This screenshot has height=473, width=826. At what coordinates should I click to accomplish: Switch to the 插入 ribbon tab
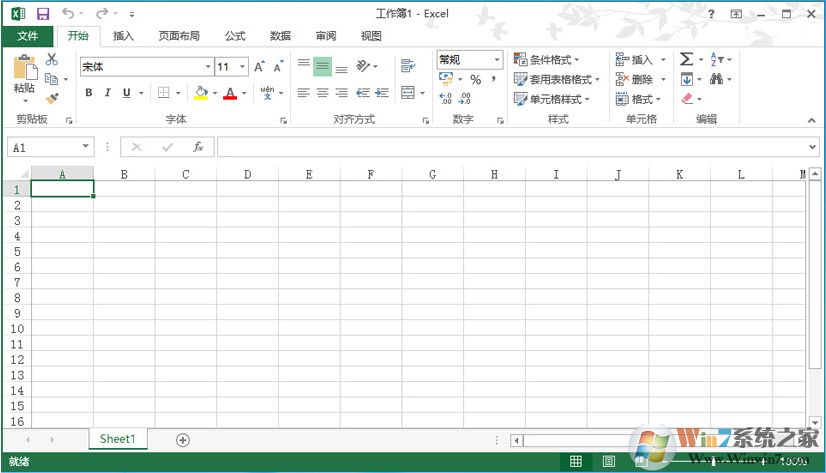coord(123,36)
